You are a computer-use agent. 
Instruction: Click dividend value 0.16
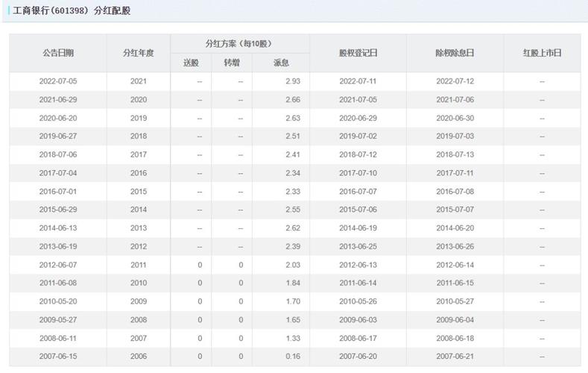click(293, 357)
